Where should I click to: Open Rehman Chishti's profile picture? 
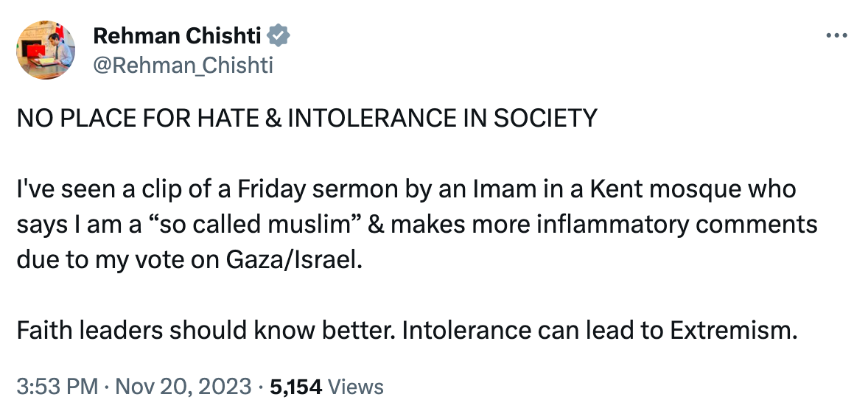46,49
